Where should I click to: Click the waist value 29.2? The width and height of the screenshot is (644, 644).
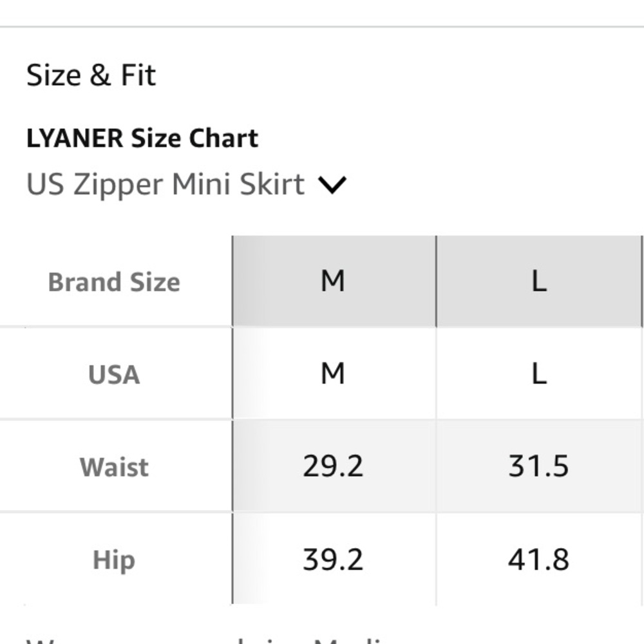(333, 466)
